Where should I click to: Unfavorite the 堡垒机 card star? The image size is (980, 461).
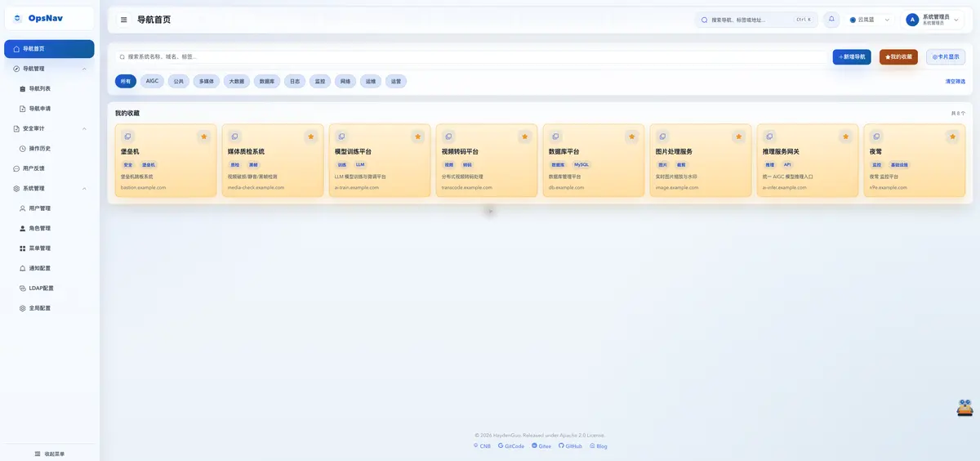coord(203,137)
